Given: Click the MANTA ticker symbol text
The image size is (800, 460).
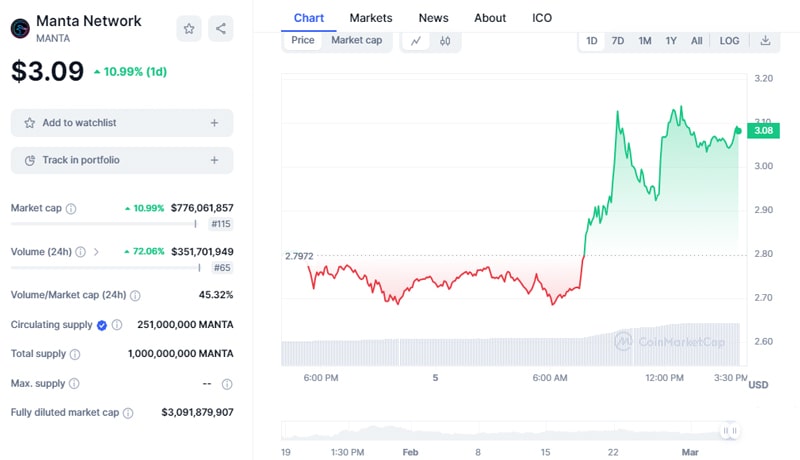Looking at the screenshot, I should pyautogui.click(x=53, y=38).
